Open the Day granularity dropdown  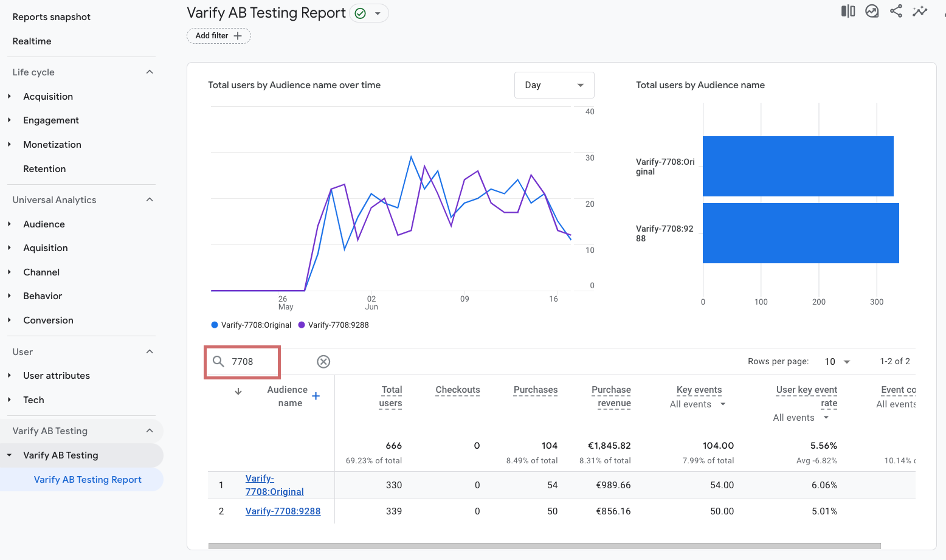[554, 85]
